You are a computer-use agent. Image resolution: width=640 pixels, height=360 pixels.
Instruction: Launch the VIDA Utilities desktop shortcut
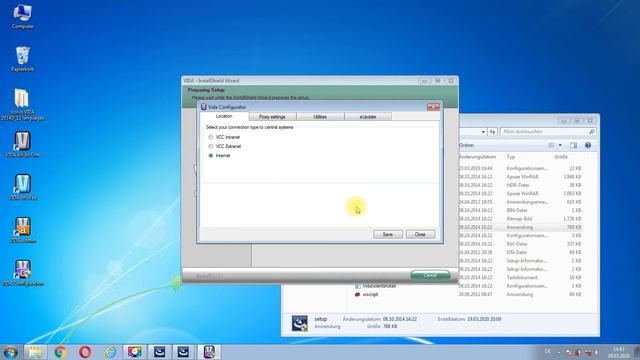pos(22,230)
